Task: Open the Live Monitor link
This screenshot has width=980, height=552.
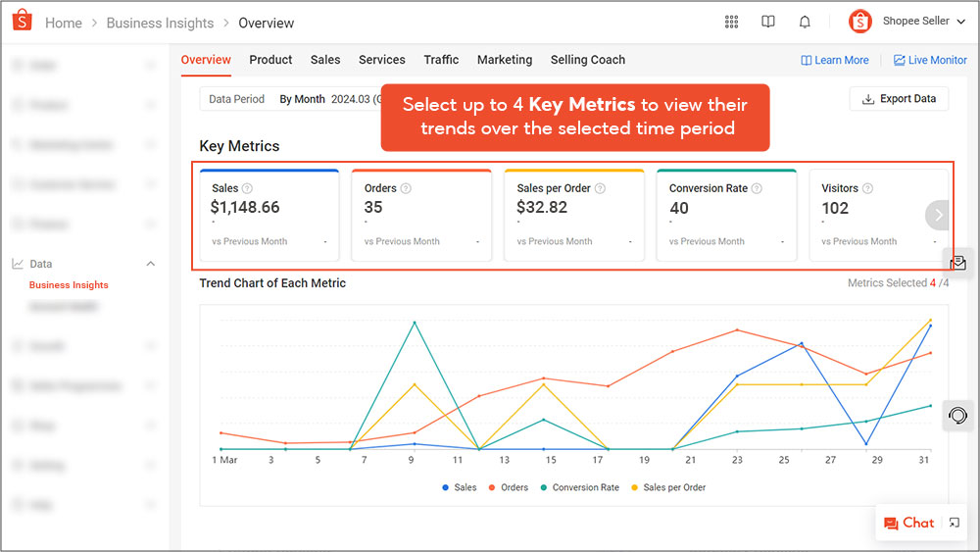Action: (x=929, y=60)
